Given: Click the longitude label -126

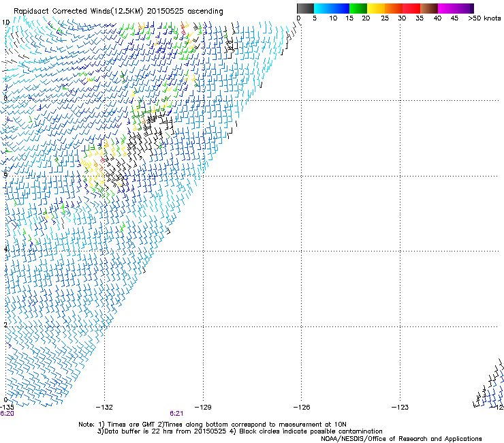Looking at the screenshot, I should tap(302, 408).
